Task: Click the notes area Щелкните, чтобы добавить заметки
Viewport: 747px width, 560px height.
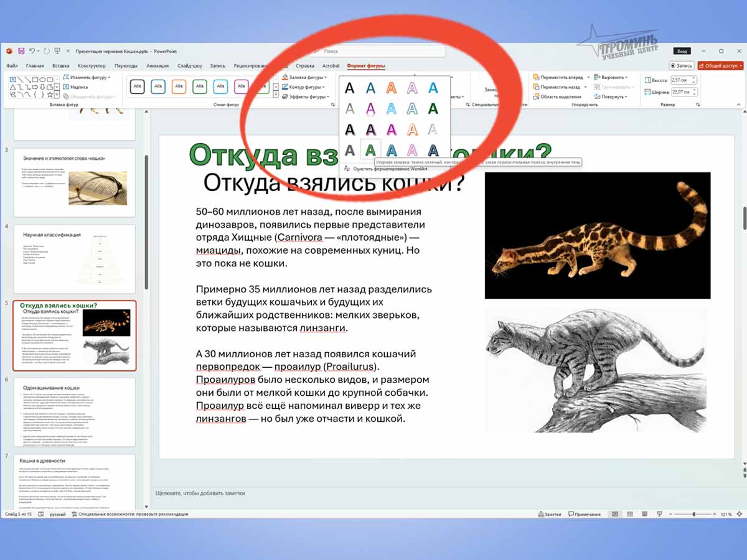Action: coord(200,493)
